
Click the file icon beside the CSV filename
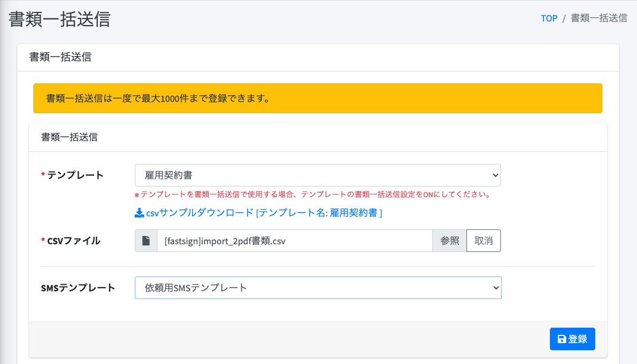point(146,241)
